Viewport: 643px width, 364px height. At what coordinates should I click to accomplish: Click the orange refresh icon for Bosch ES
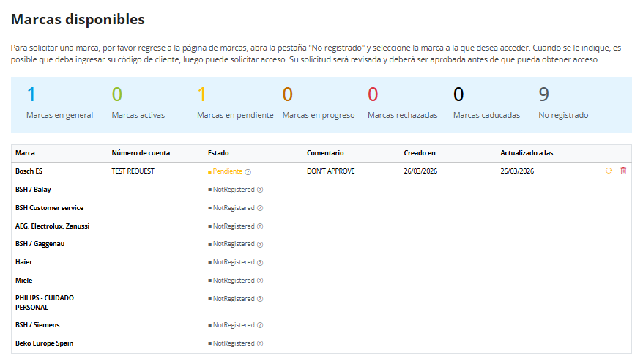tap(609, 171)
